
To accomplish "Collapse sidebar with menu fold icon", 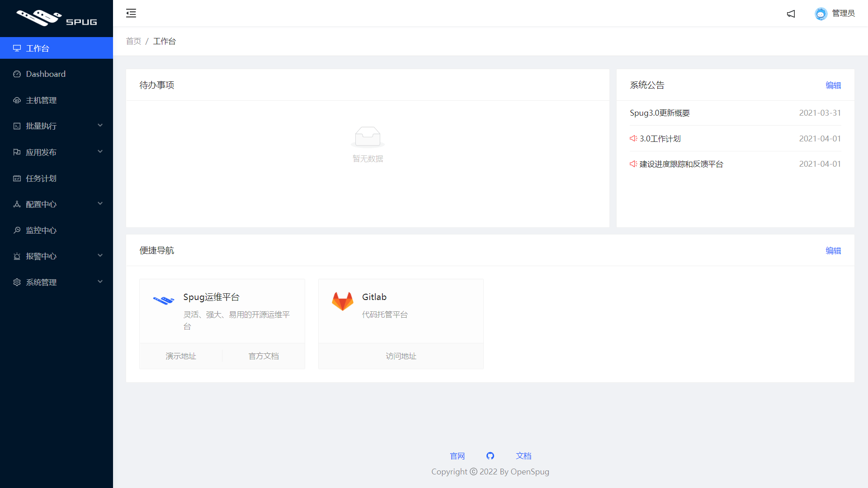I will (x=131, y=13).
